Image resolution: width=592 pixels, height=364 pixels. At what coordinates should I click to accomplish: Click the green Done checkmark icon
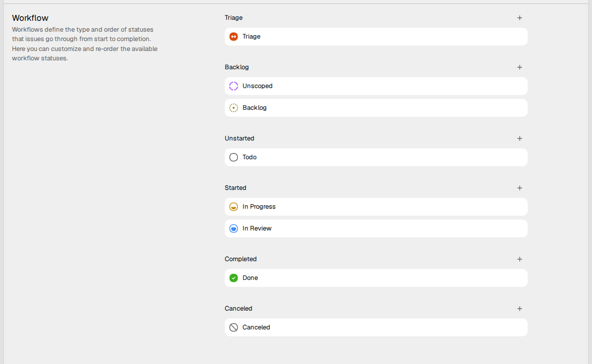pyautogui.click(x=234, y=278)
